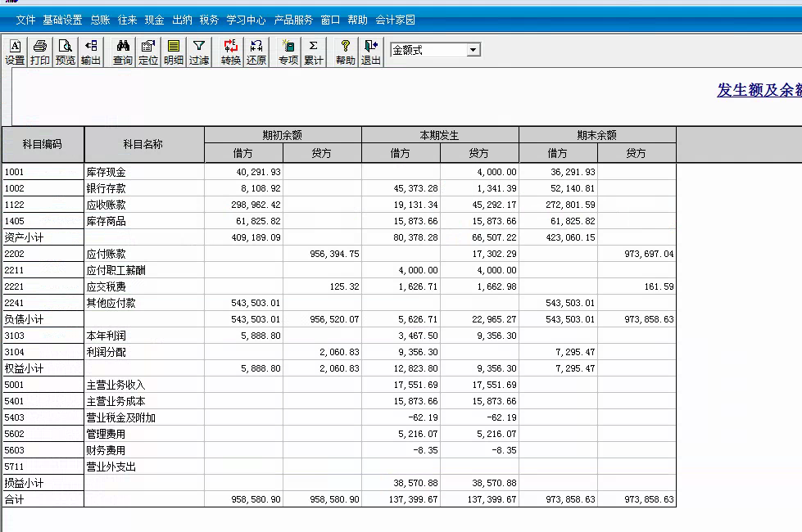The width and height of the screenshot is (802, 532).
Task: Select the 本年利润 account name
Action: click(106, 336)
